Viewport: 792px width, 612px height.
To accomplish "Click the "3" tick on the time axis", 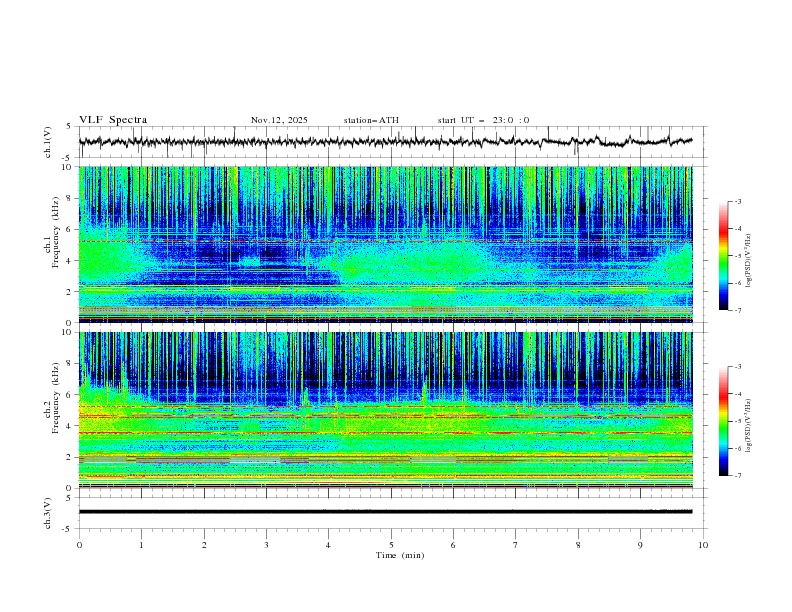I will click(266, 545).
